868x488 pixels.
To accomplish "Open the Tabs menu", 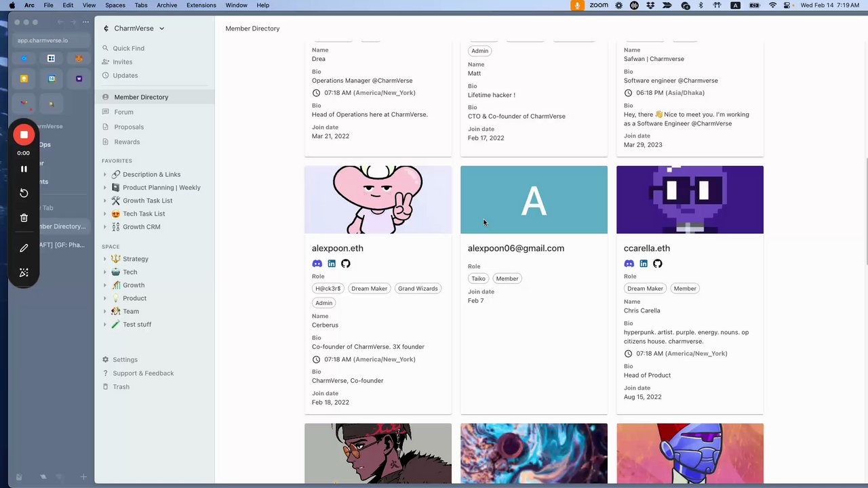I will click(141, 5).
